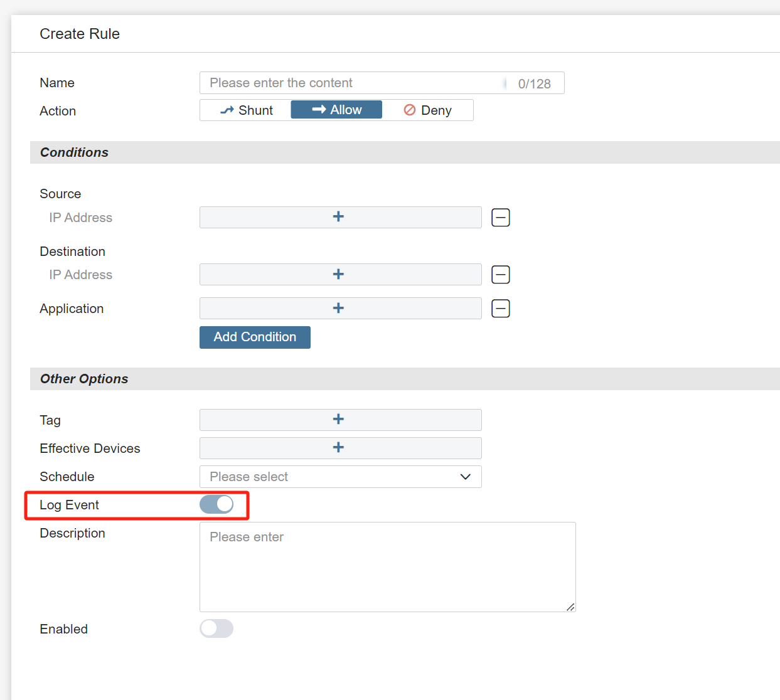Toggle the Log Event switch off
The image size is (780, 700).
(x=216, y=504)
